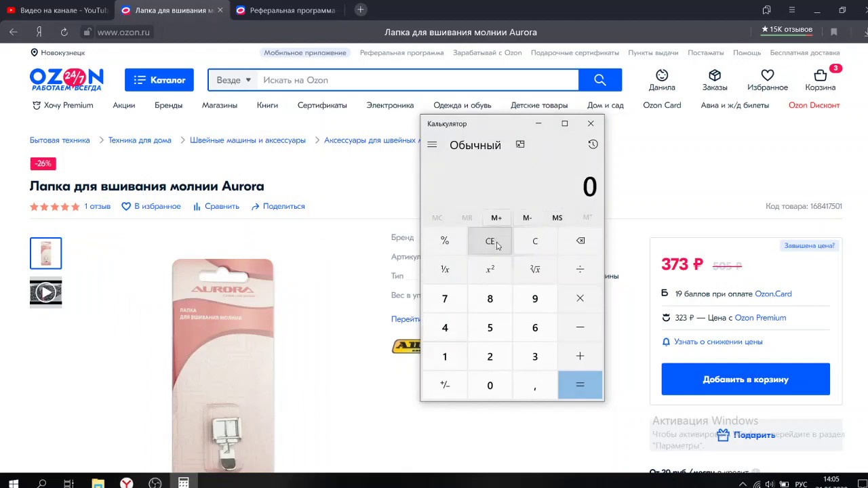Click digit 5 on calculator
Viewport: 868px width, 488px height.
pos(490,328)
